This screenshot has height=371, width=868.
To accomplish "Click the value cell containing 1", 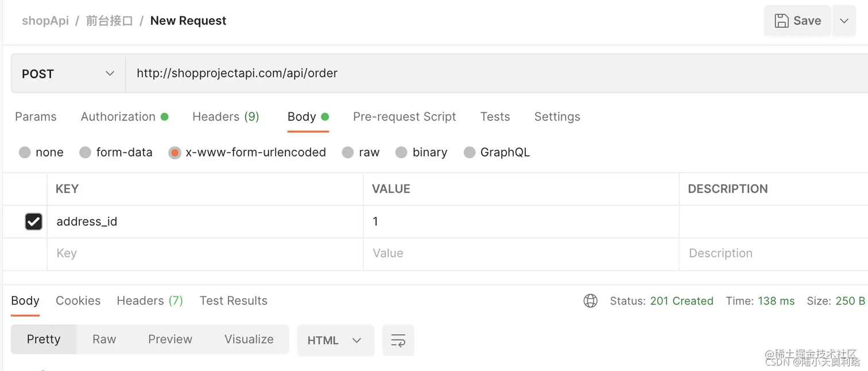I will (x=521, y=221).
